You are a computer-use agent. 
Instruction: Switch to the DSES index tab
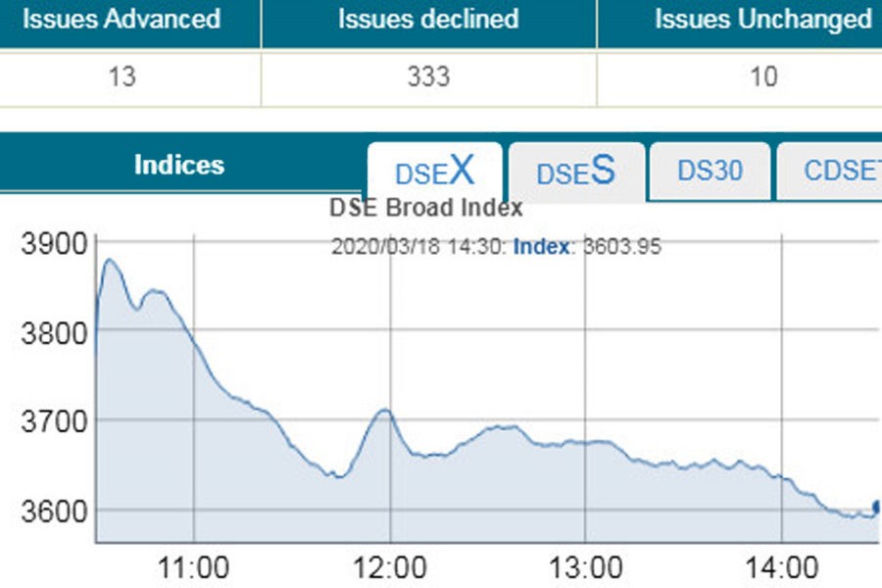574,172
